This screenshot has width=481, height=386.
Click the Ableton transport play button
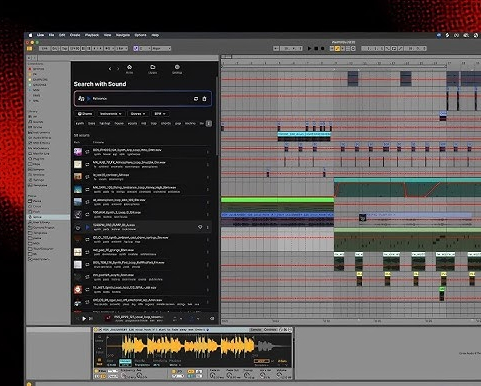(x=309, y=48)
